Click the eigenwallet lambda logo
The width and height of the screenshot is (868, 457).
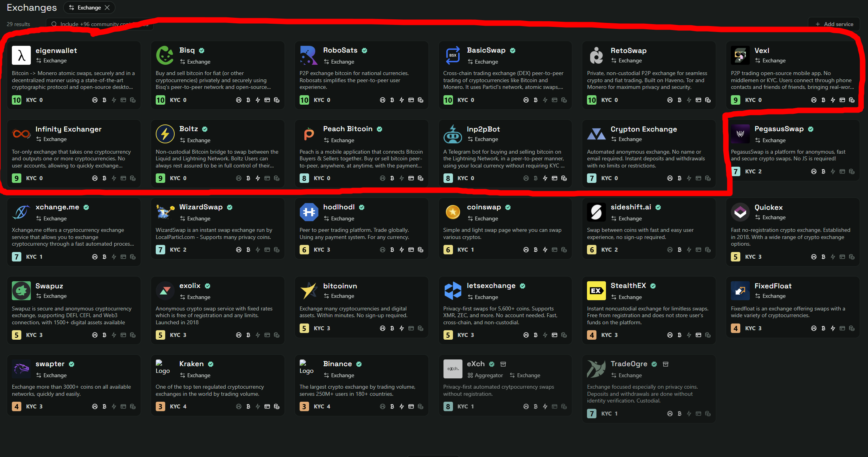coord(21,55)
